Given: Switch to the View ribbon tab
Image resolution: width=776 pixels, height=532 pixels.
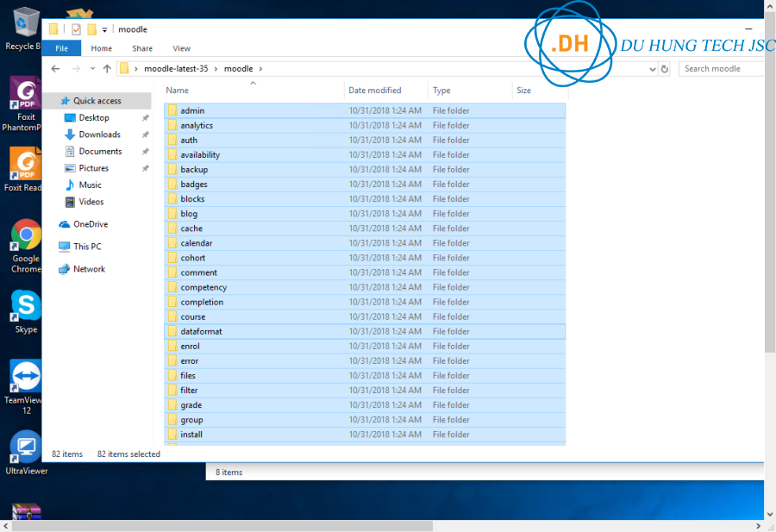Looking at the screenshot, I should (181, 48).
